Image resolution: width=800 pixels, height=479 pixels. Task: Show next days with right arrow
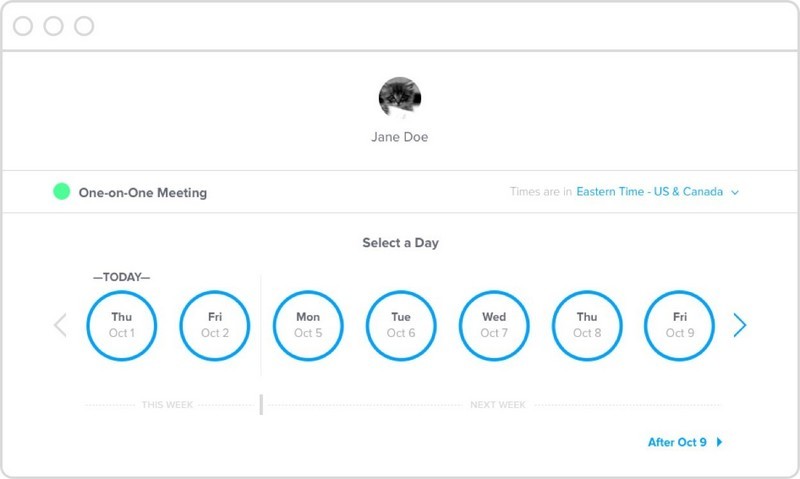click(739, 325)
